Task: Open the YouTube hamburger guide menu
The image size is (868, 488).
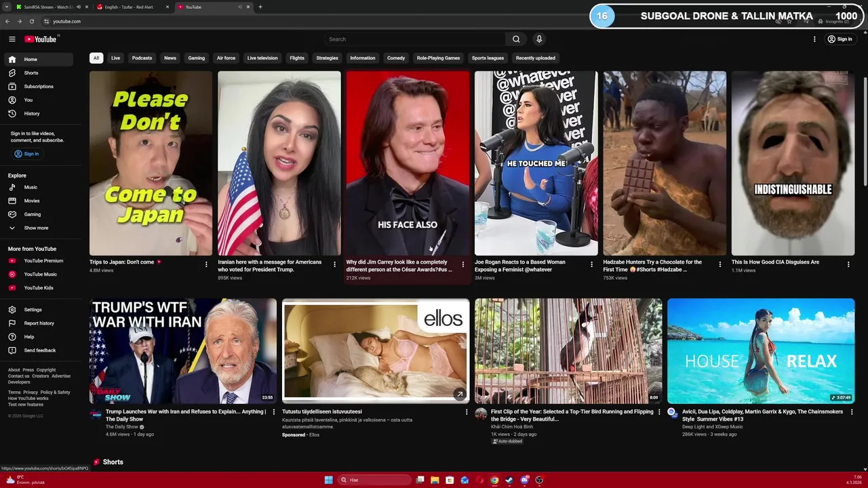Action: 12,39
